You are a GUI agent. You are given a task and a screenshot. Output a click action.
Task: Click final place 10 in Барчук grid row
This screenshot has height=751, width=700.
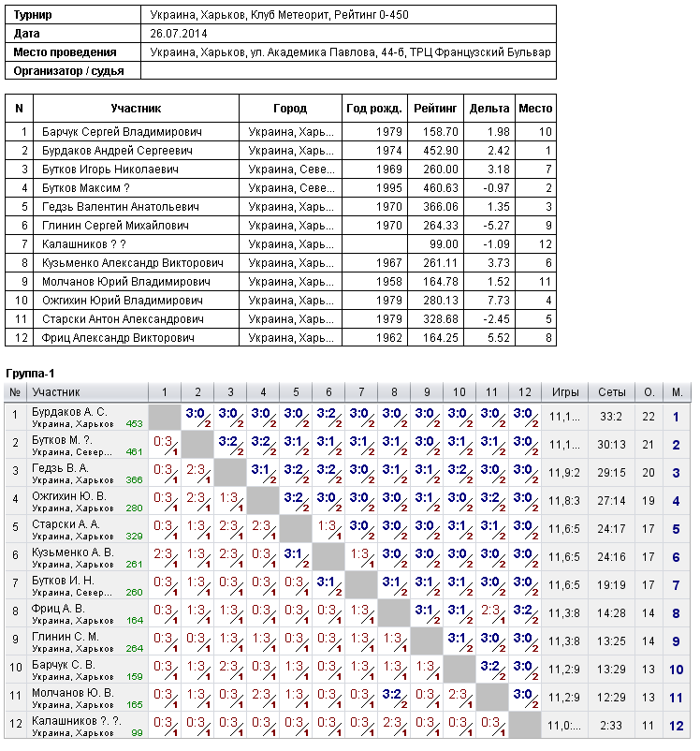[x=676, y=670]
